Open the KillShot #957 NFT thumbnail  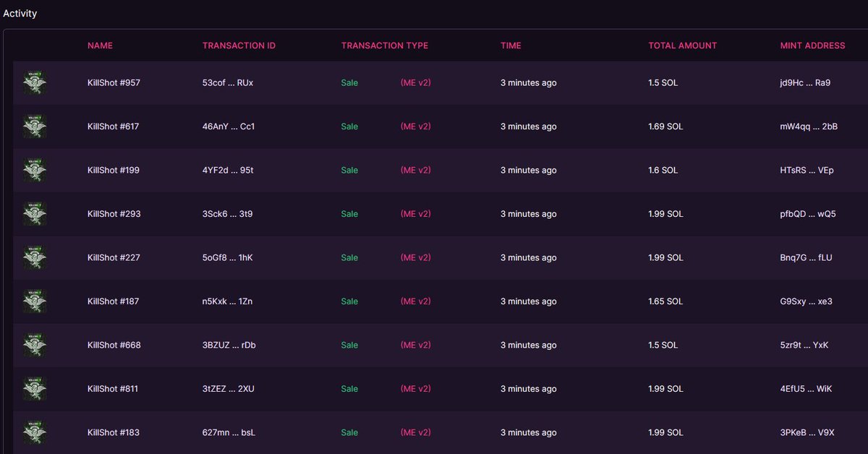35,82
